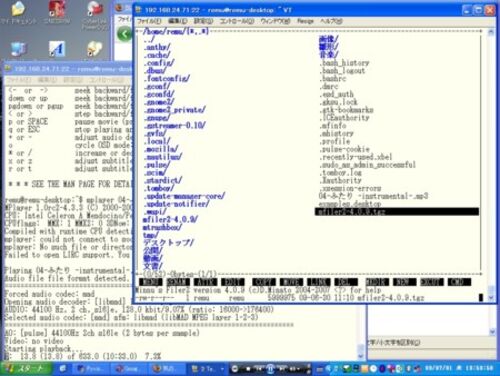Select the .bash_history file entry
Viewport: 500px width, 376px height.
344,63
